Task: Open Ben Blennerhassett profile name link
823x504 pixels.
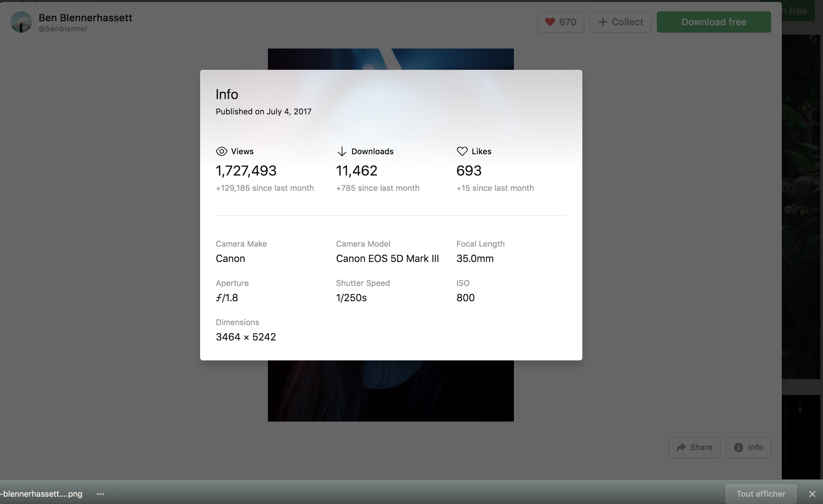Action: 85,18
